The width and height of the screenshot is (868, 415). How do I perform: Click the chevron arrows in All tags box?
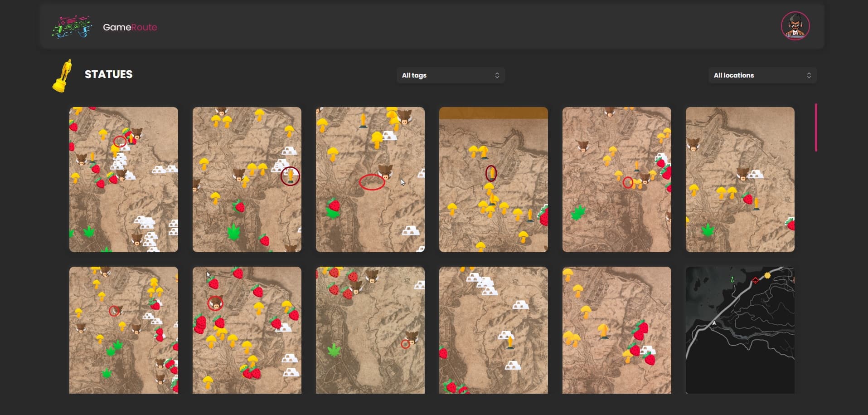pyautogui.click(x=497, y=75)
